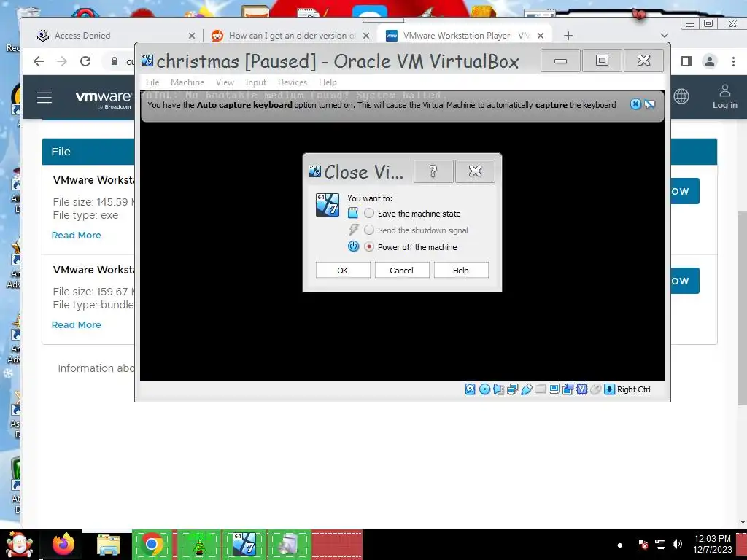
Task: Reload the VMware page in Chrome
Action: (85, 61)
